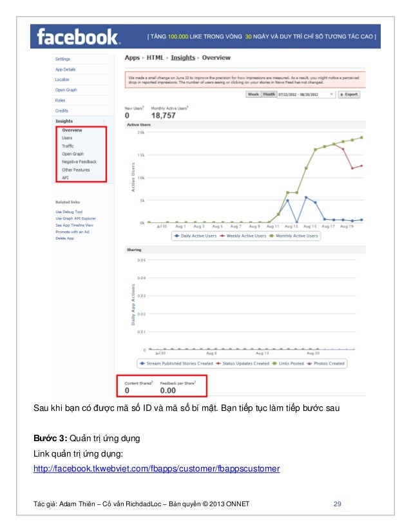Viewport: 411px width, 532px height.
Task: Click the Related links heading
Action: [68, 202]
